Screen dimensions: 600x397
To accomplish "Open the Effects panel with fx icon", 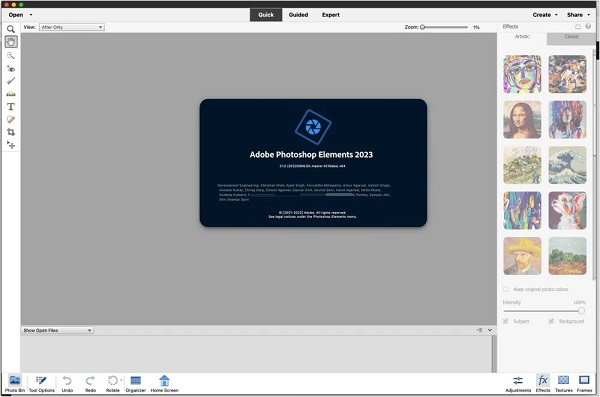I will pyautogui.click(x=543, y=384).
